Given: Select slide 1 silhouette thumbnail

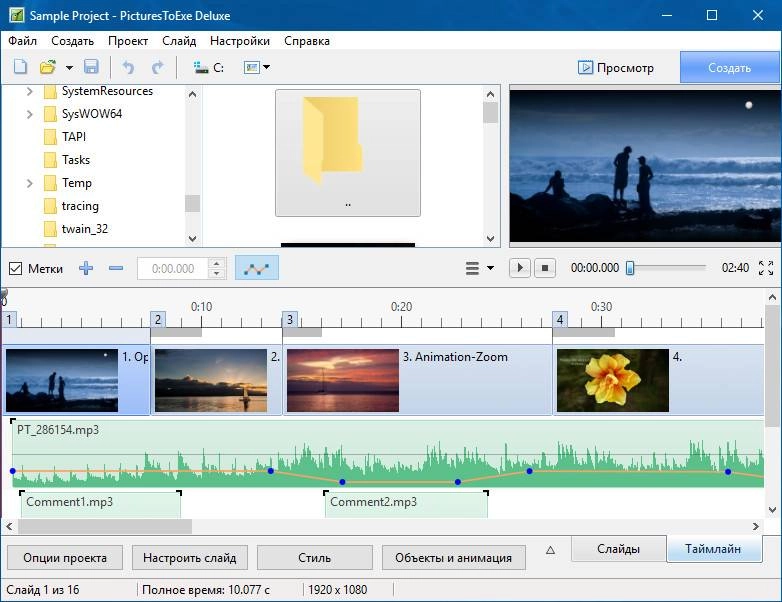Looking at the screenshot, I should (62, 380).
